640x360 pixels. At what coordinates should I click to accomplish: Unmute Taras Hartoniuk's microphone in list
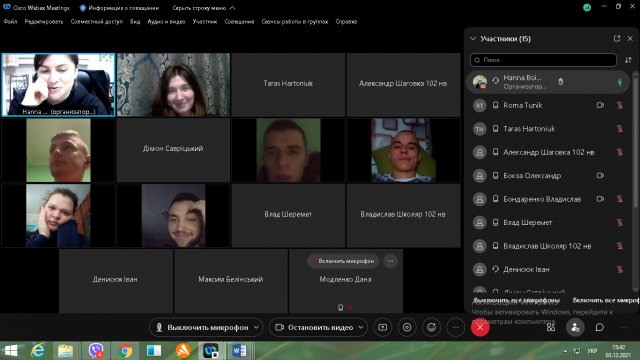(x=620, y=129)
